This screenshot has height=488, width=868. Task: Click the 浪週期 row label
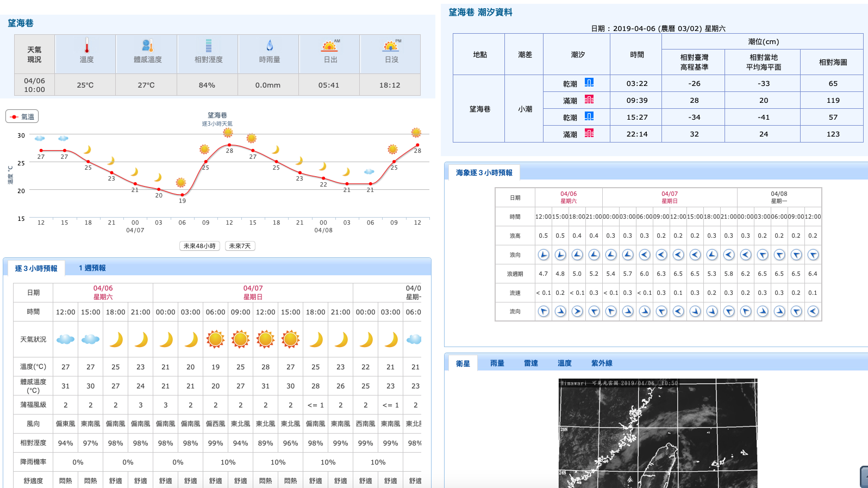click(515, 274)
